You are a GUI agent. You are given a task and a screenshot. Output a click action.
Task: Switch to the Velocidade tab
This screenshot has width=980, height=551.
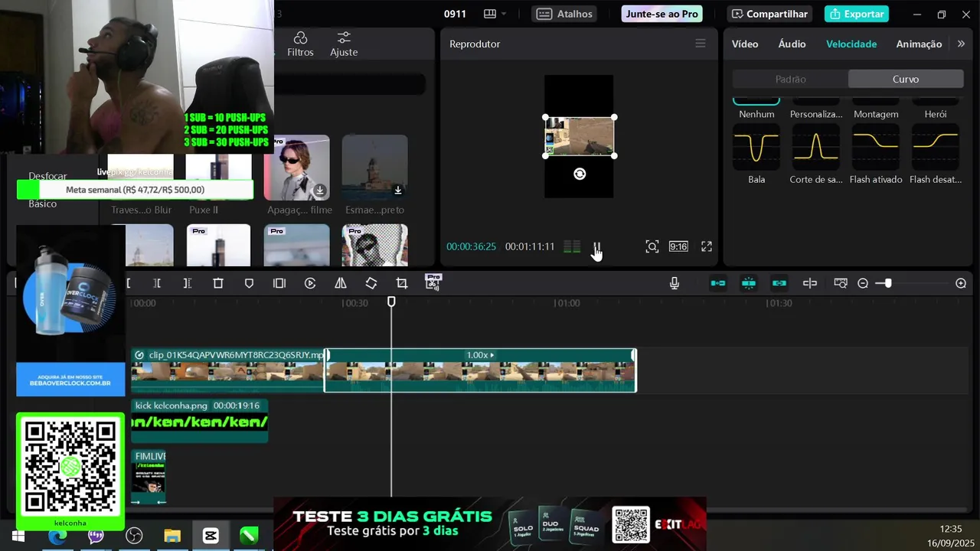click(x=851, y=44)
